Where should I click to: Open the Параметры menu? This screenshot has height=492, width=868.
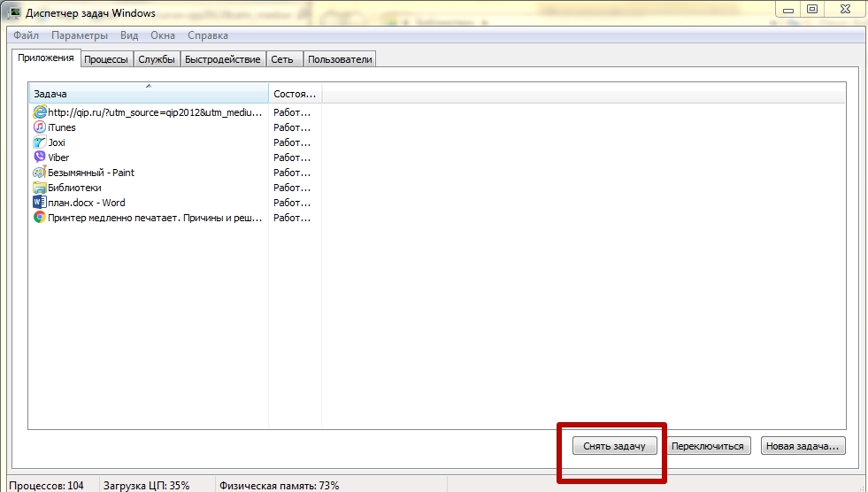tap(80, 35)
